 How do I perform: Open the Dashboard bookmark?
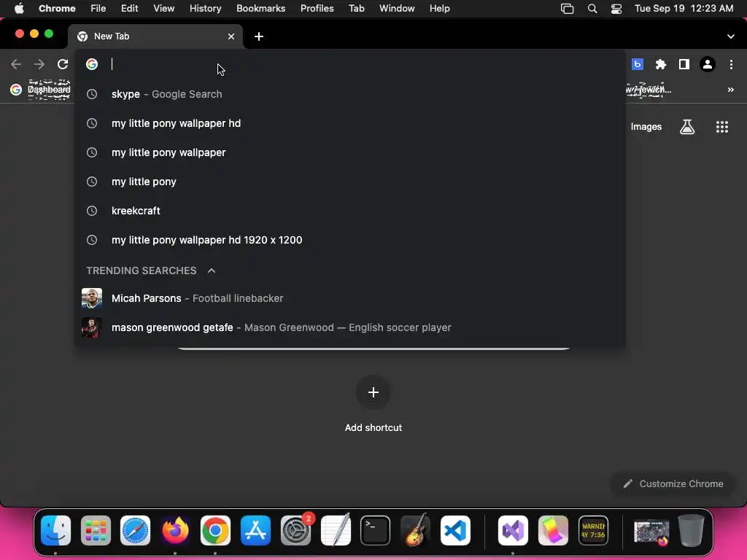[x=41, y=90]
